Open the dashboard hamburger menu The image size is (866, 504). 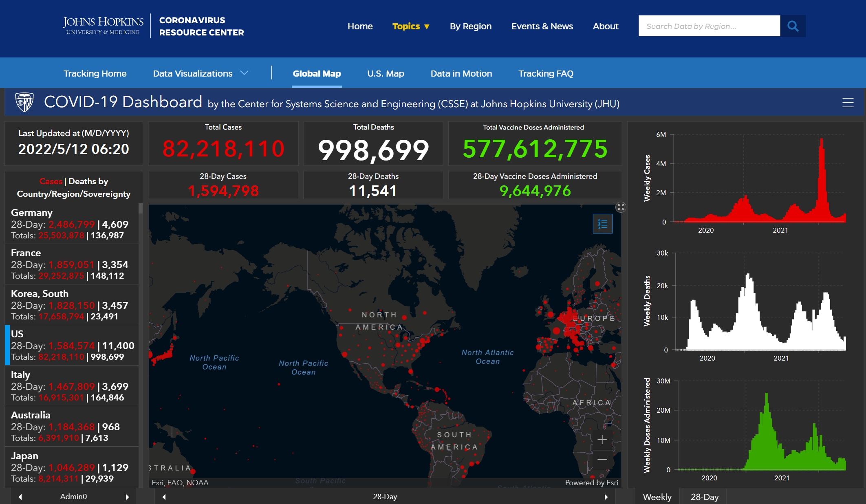(848, 103)
